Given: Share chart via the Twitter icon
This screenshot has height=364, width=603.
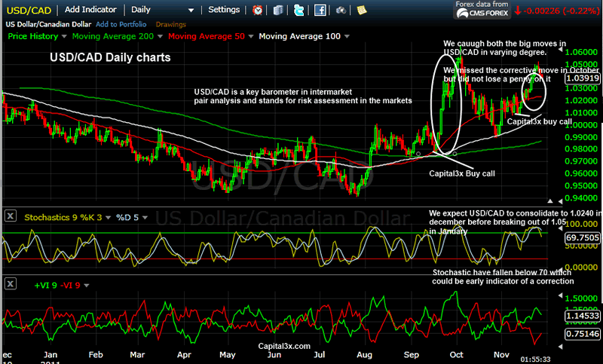Looking at the screenshot, I should click(x=299, y=11).
